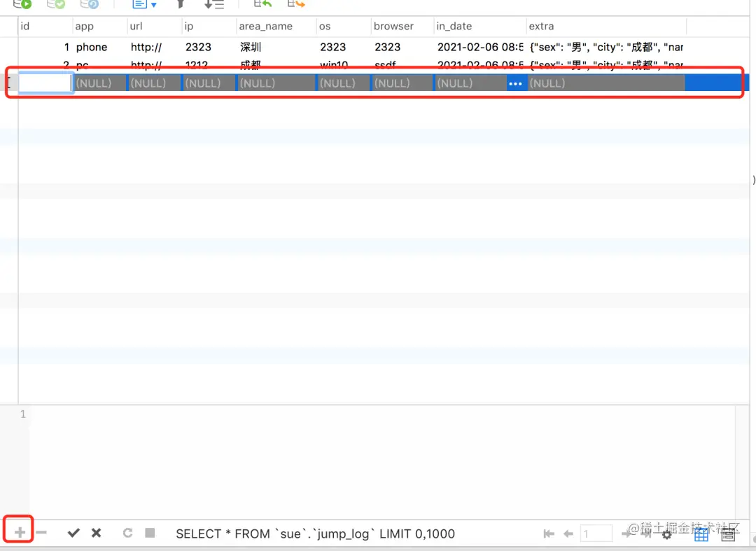The image size is (756, 551).
Task: Select the 'phone' cell in row 1
Action: pyautogui.click(x=100, y=47)
